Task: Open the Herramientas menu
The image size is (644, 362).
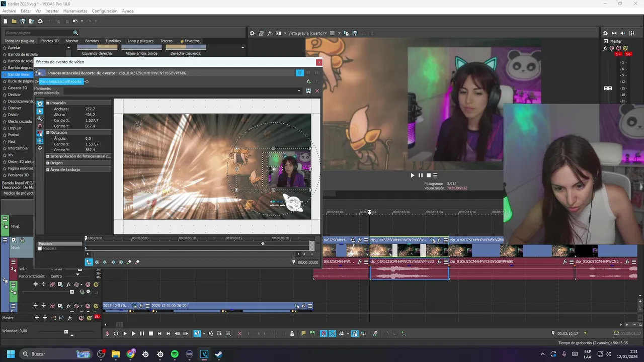Action: [x=75, y=11]
